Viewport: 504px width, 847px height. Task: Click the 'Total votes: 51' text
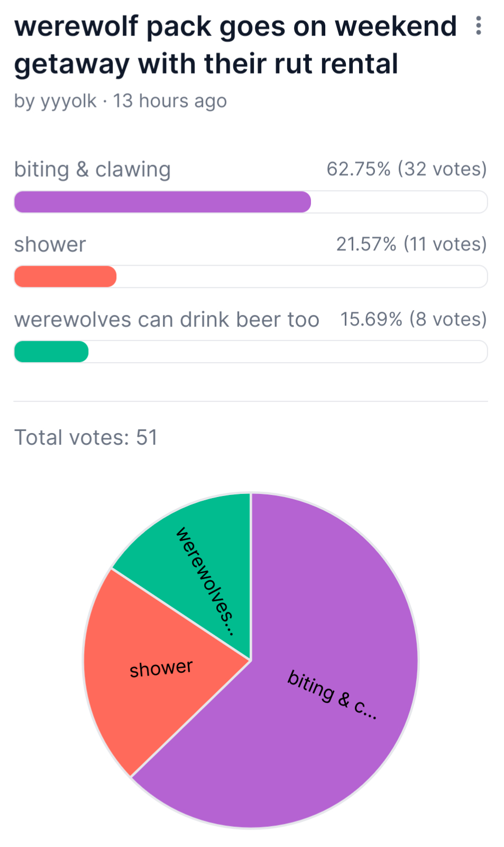[x=86, y=438]
